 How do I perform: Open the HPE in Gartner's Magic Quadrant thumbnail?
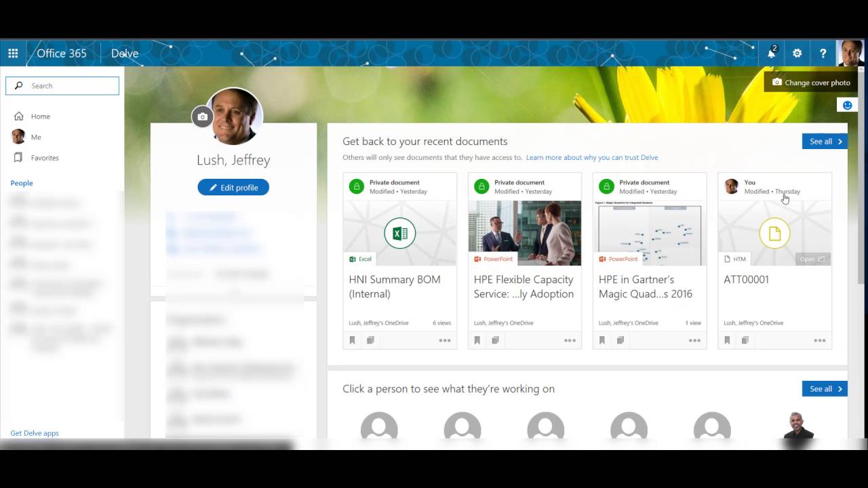pyautogui.click(x=650, y=233)
